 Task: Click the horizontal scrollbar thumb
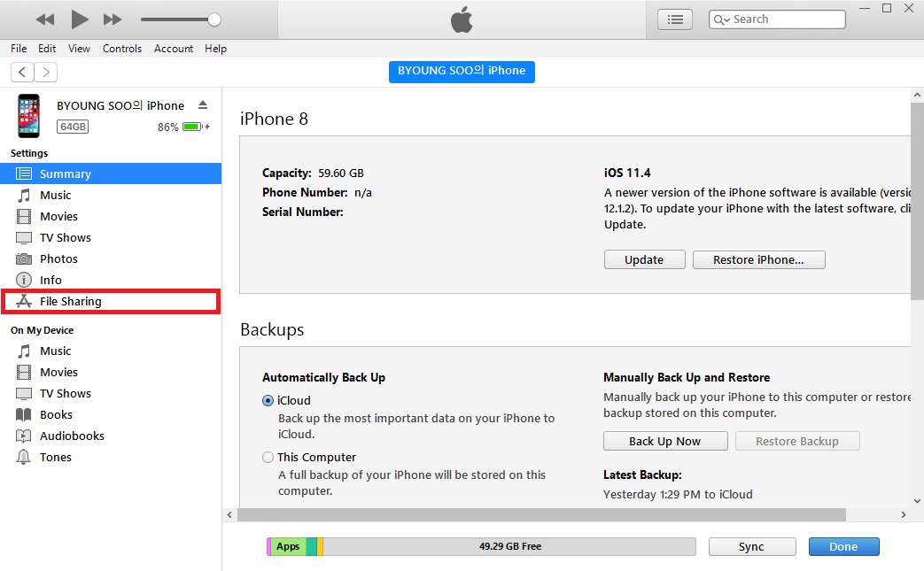(541, 514)
